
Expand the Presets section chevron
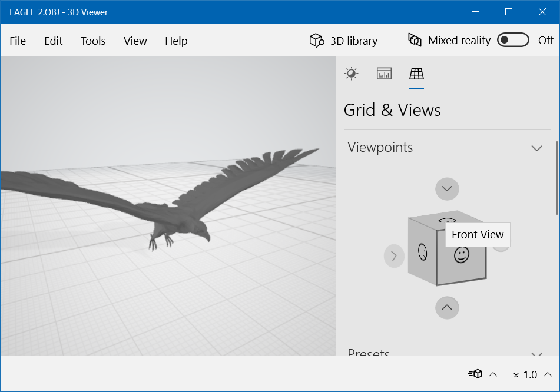pos(536,354)
